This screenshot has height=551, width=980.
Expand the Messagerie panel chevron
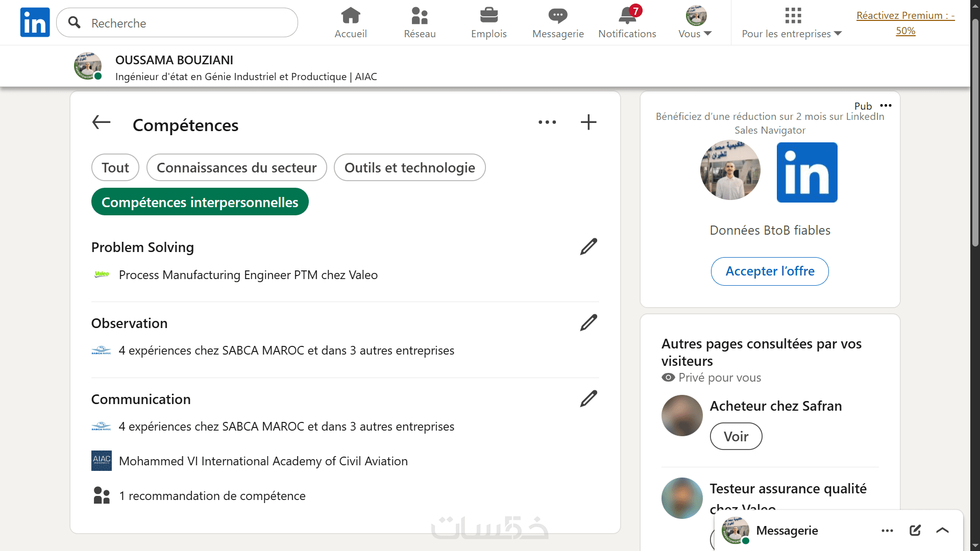coord(942,531)
